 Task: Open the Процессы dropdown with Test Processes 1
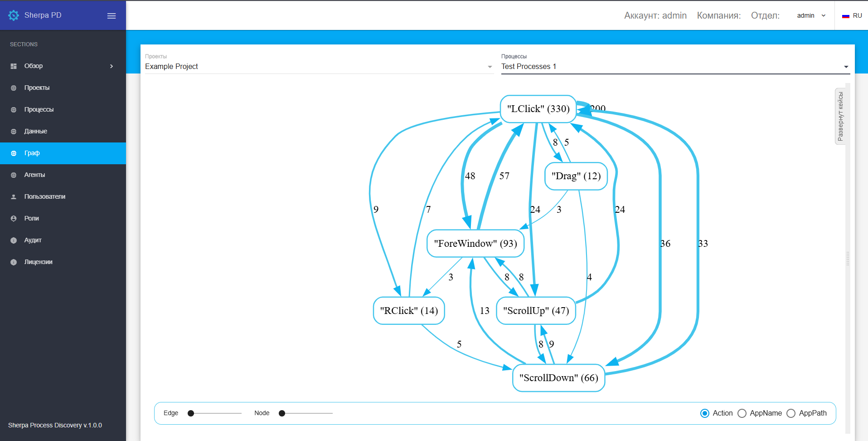675,67
